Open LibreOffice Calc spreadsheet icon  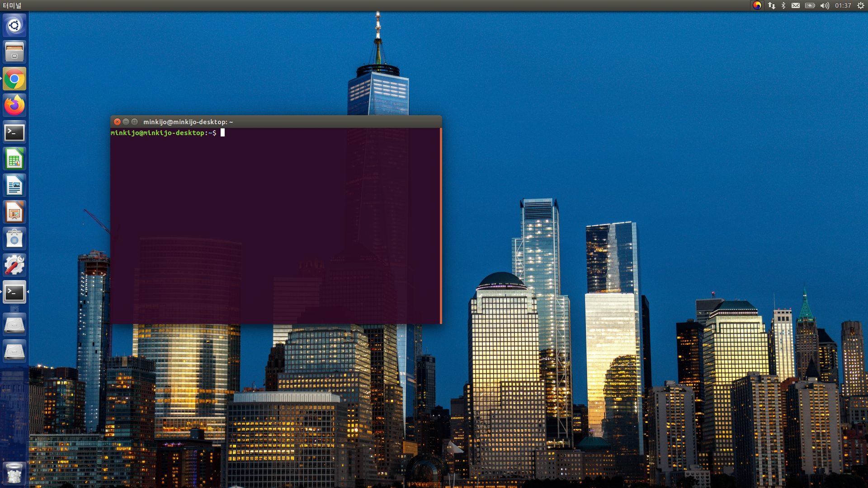click(x=14, y=159)
